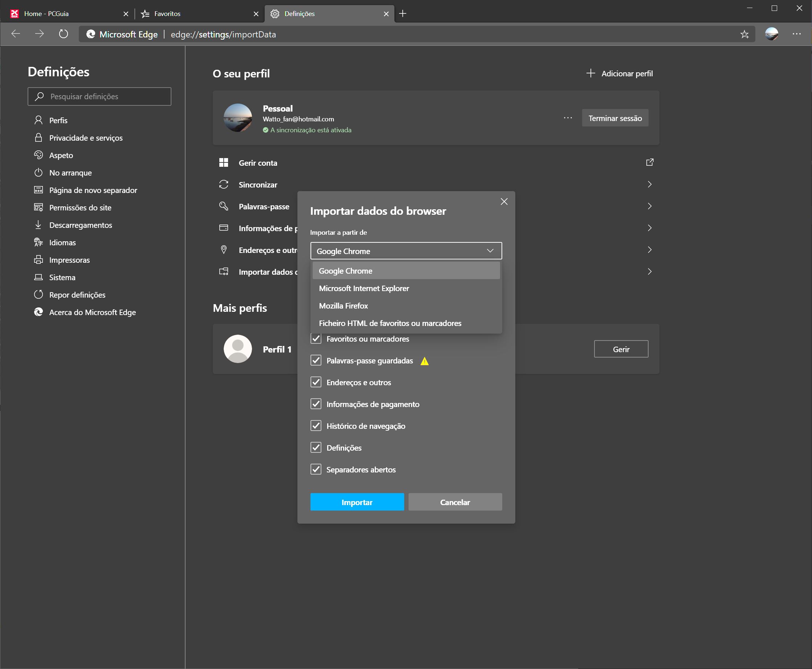Close the Favoritos tab
Viewport: 812px width, 669px height.
click(x=256, y=14)
